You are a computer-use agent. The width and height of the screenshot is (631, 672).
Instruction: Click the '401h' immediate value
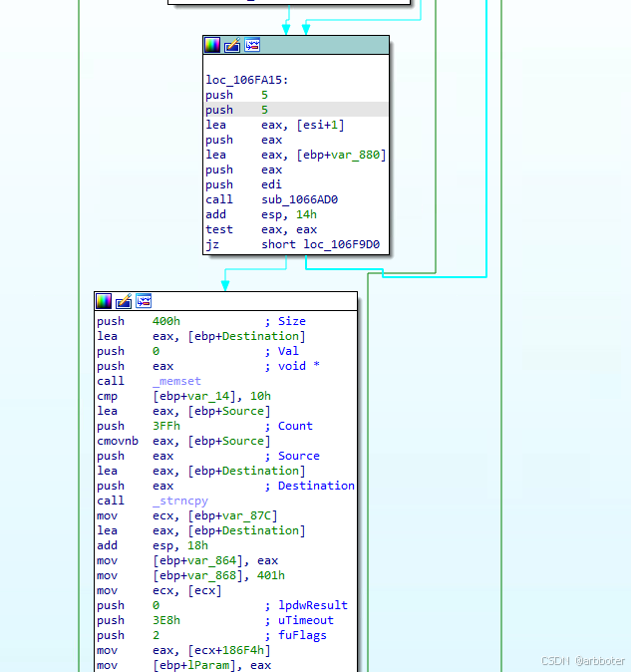pos(271,576)
